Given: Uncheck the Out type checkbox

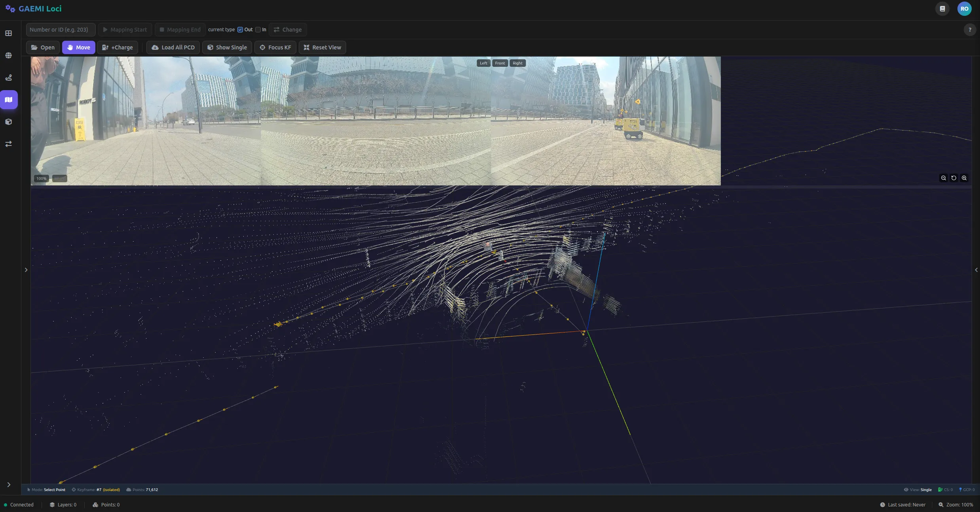Looking at the screenshot, I should [240, 30].
